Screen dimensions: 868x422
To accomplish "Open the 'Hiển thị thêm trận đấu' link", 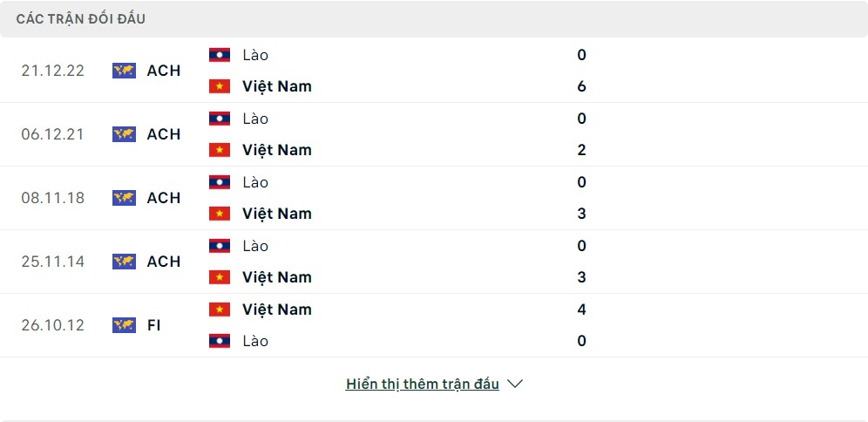I will 423,384.
